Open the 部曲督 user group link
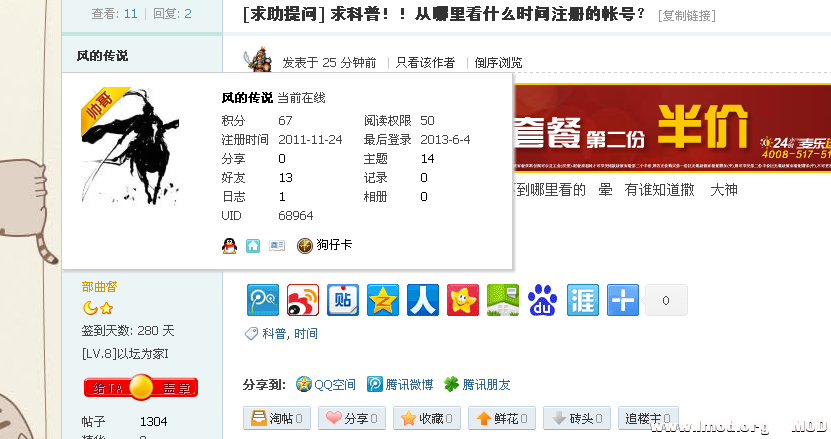Image resolution: width=831 pixels, height=439 pixels. 99,287
